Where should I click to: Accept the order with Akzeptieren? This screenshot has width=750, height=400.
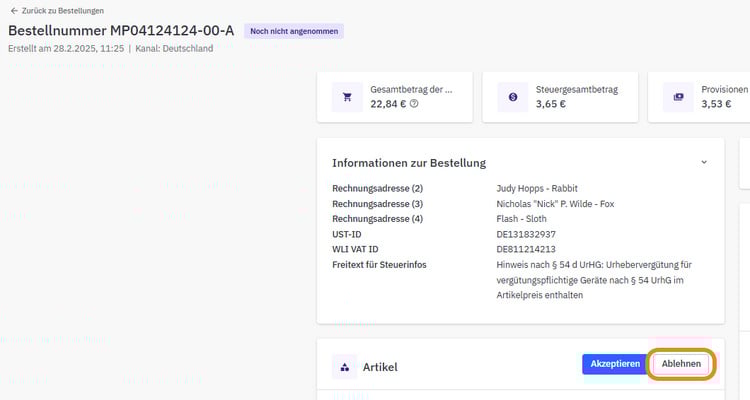(x=615, y=364)
